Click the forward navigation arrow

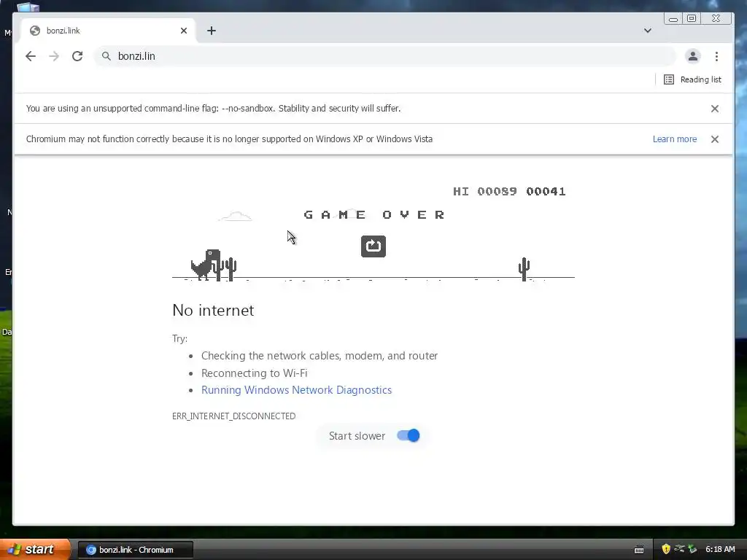(x=54, y=56)
